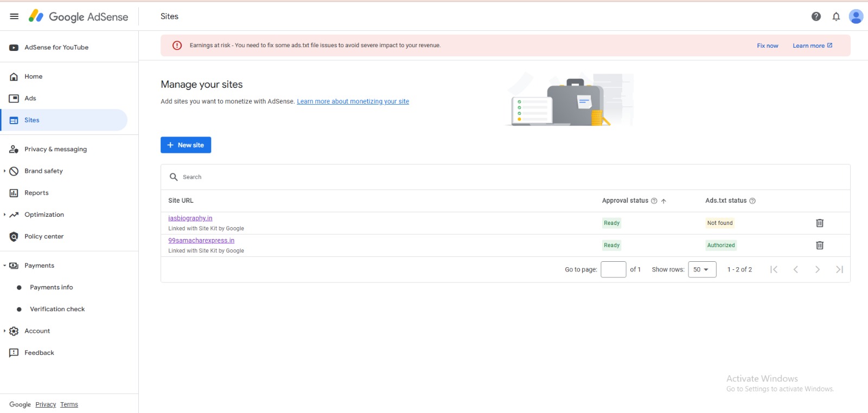The width and height of the screenshot is (868, 413).
Task: Expand the Account section
Action: coord(4,331)
